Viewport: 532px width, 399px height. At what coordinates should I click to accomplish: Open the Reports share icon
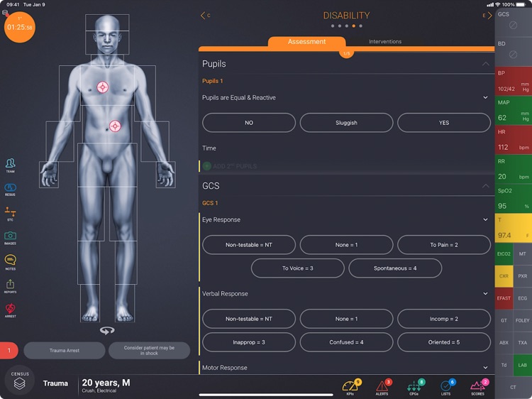point(10,286)
